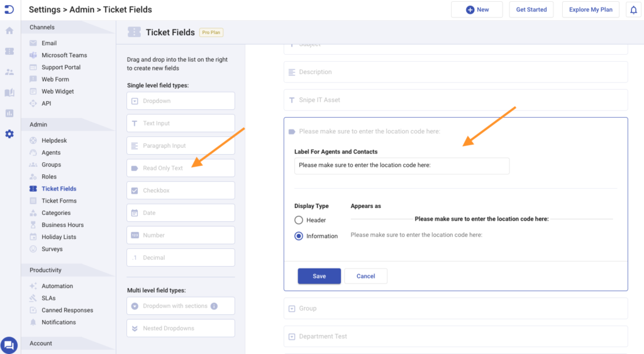Screen dimensions: 644x354
Task: Open the knowledge base book icon
Action: [9, 92]
